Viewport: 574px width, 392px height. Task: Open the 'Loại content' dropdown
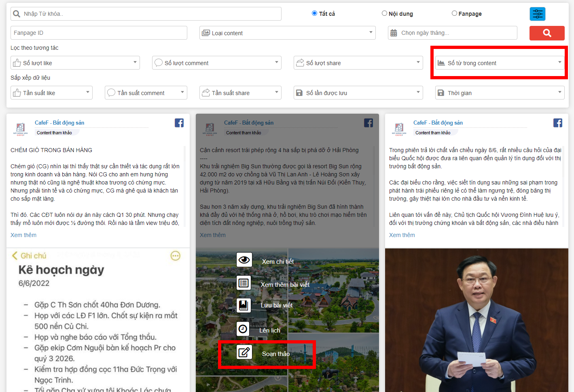click(287, 33)
